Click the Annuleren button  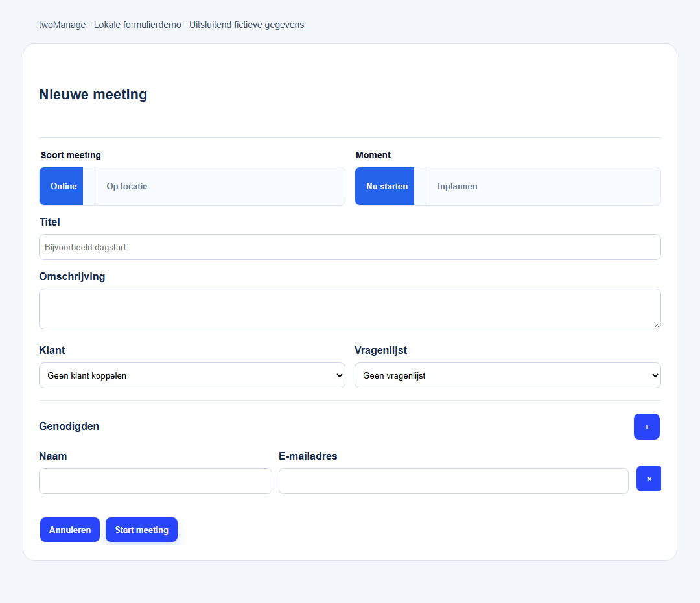pyautogui.click(x=69, y=530)
